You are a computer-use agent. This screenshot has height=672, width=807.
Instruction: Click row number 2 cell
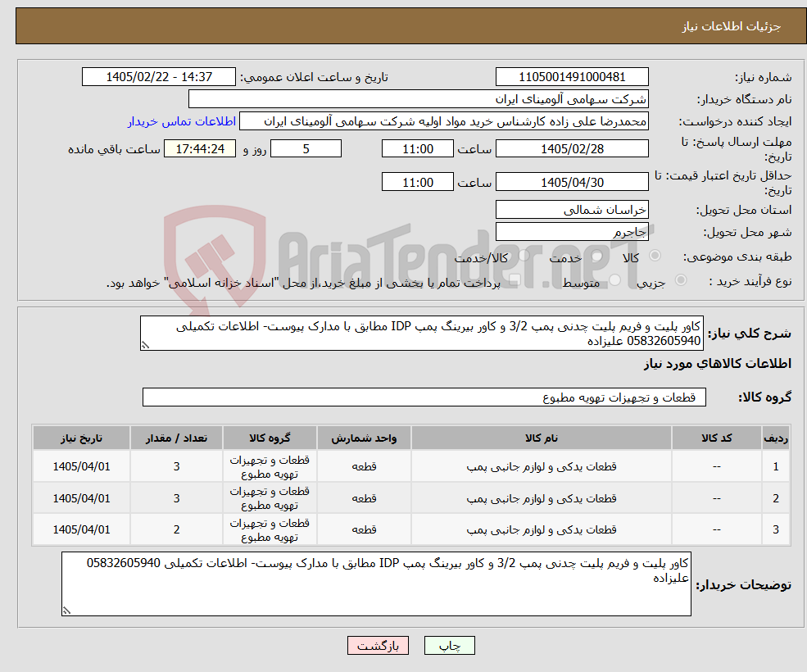pyautogui.click(x=776, y=498)
